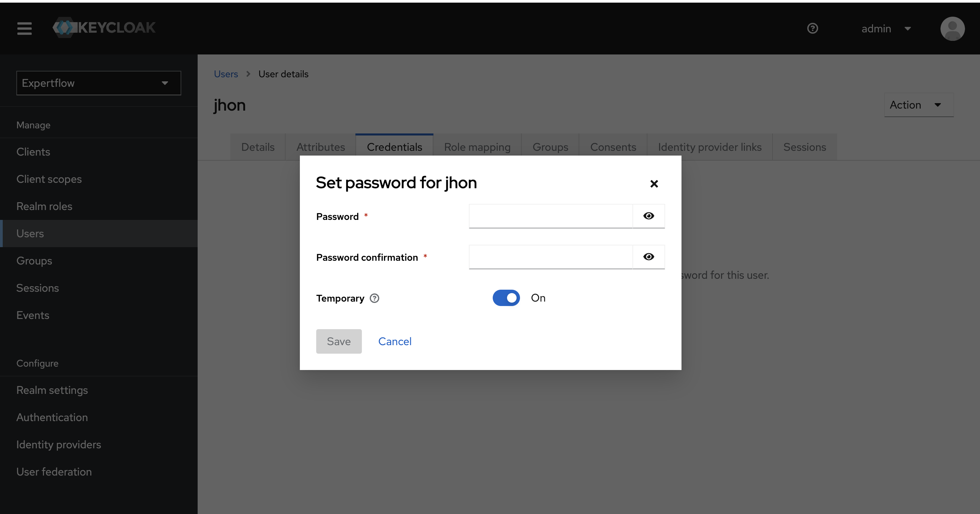Navigate to Users via breadcrumb
The height and width of the screenshot is (514, 980).
[x=226, y=74]
